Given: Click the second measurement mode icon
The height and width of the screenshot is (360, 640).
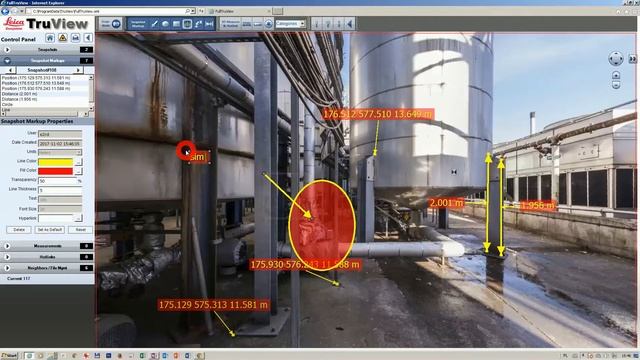Looking at the screenshot, I should click(x=258, y=24).
